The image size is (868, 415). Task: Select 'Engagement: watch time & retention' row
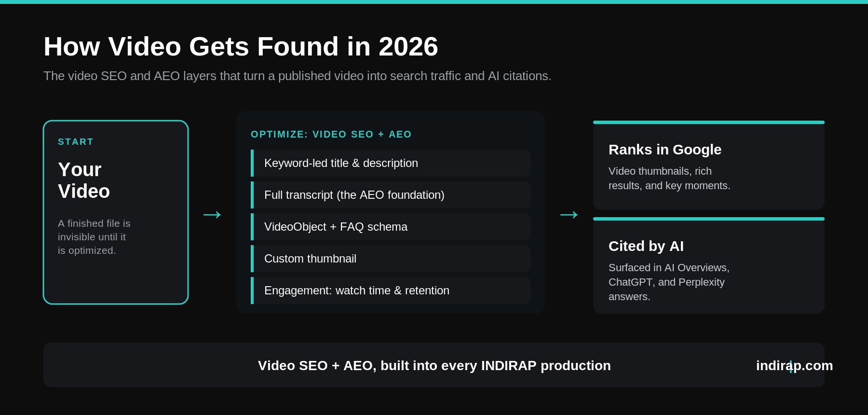[391, 290]
